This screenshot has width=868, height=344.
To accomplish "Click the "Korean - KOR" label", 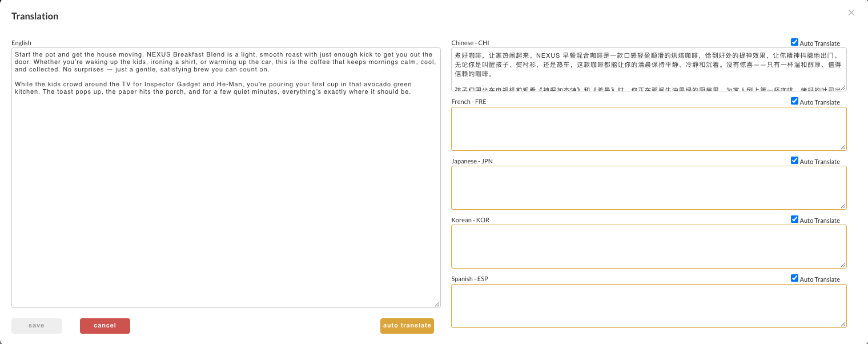I will 470,220.
